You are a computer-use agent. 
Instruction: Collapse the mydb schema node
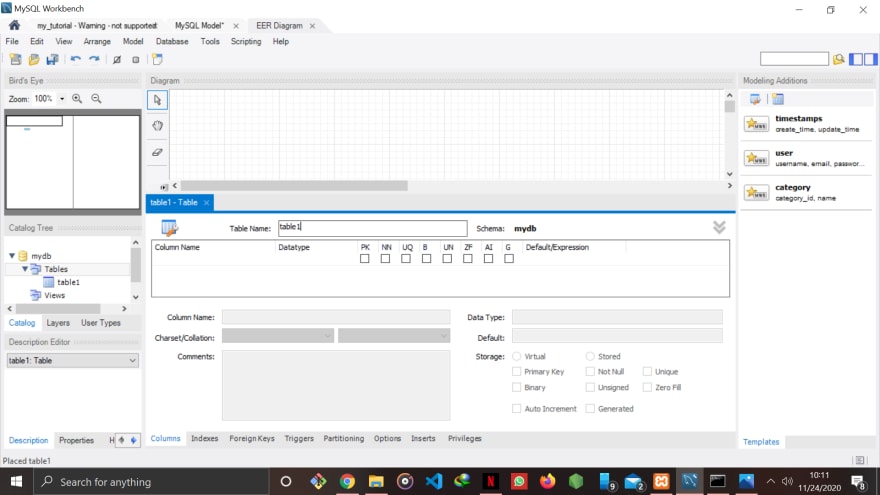tap(12, 255)
